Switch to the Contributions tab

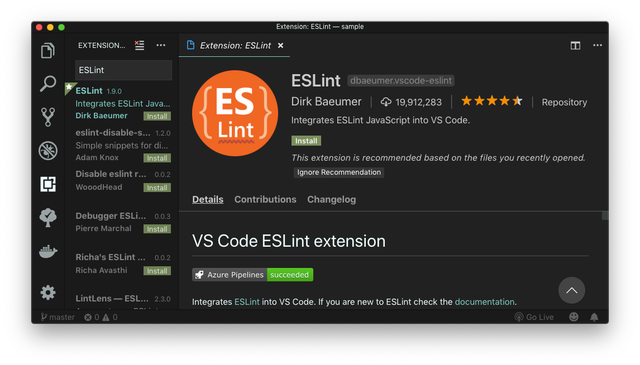265,199
